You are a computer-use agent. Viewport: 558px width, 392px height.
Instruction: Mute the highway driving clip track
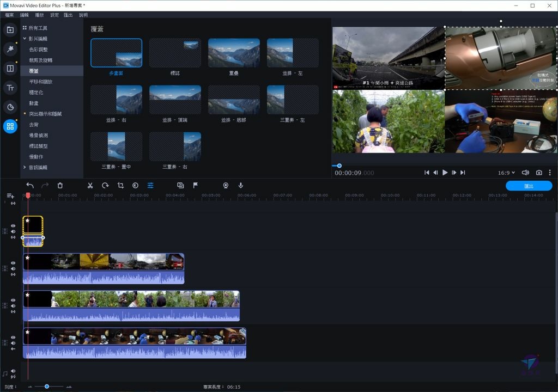pyautogui.click(x=13, y=269)
